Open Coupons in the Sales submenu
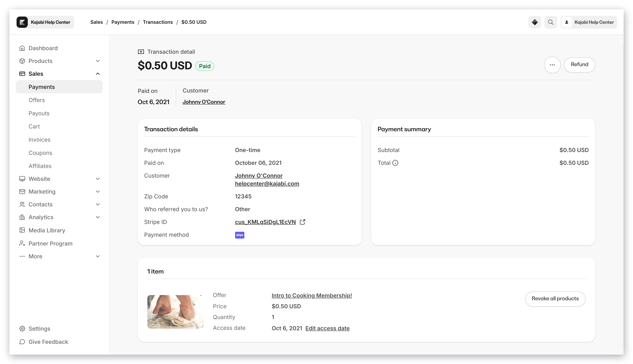 pos(40,153)
